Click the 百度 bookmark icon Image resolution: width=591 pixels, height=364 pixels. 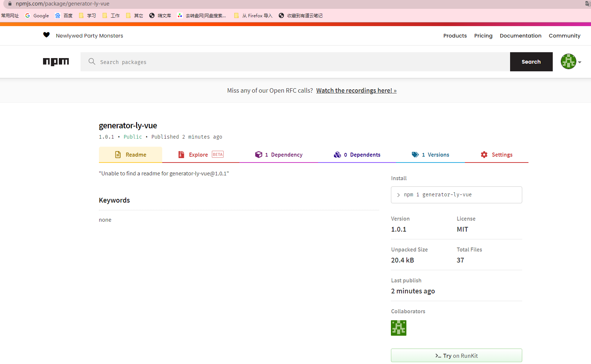pyautogui.click(x=58, y=15)
